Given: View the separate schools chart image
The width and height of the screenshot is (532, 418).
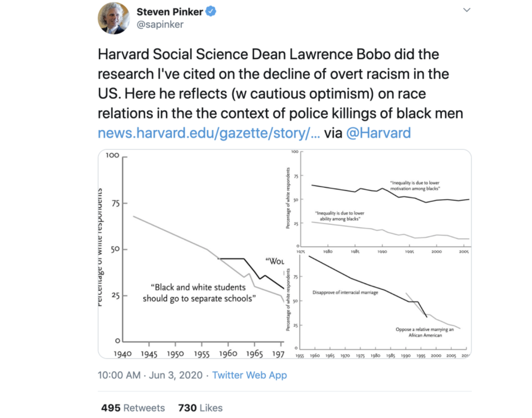Looking at the screenshot, I should click(x=191, y=254).
